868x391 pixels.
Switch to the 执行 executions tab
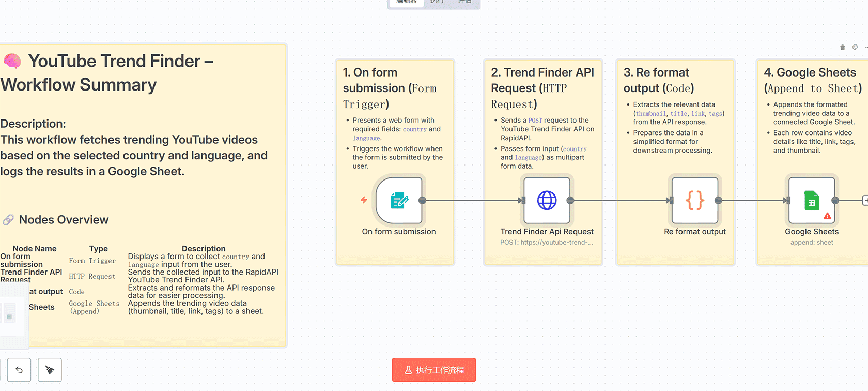437,2
